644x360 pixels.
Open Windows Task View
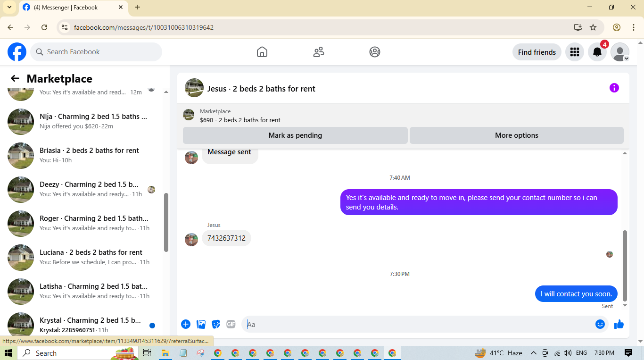click(147, 353)
